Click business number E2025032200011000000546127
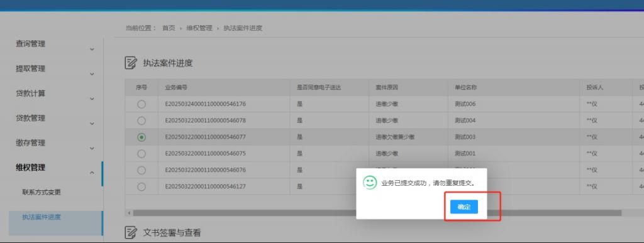 click(x=206, y=186)
